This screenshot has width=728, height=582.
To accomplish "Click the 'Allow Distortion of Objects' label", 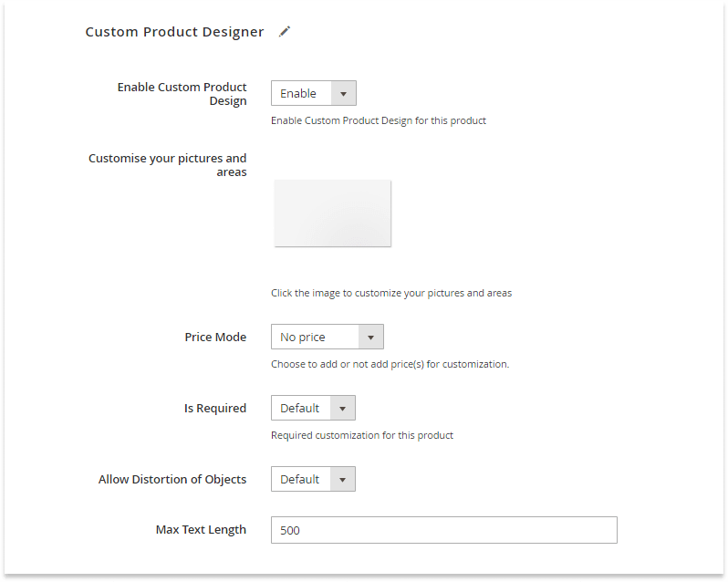I will click(x=172, y=480).
